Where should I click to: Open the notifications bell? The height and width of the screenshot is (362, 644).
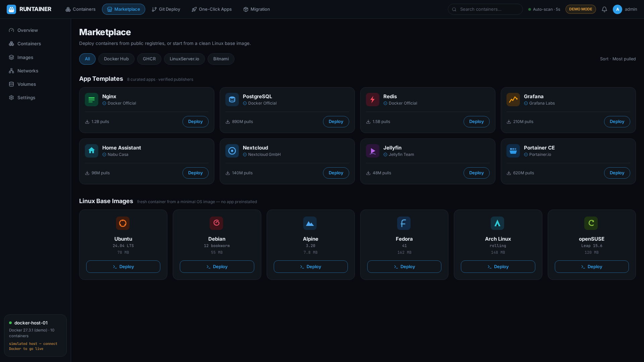click(x=604, y=9)
